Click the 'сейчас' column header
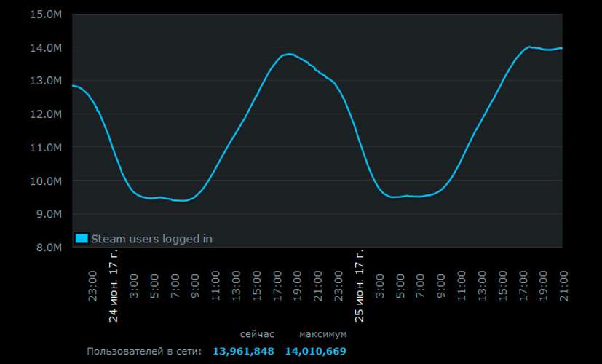The width and height of the screenshot is (602, 364). (x=257, y=334)
